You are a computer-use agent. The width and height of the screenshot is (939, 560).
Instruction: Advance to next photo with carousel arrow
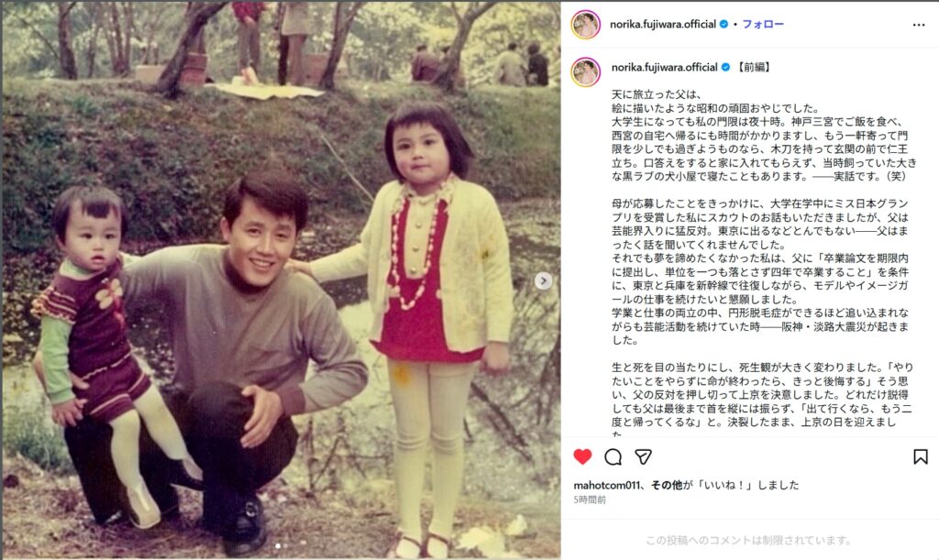coord(543,280)
